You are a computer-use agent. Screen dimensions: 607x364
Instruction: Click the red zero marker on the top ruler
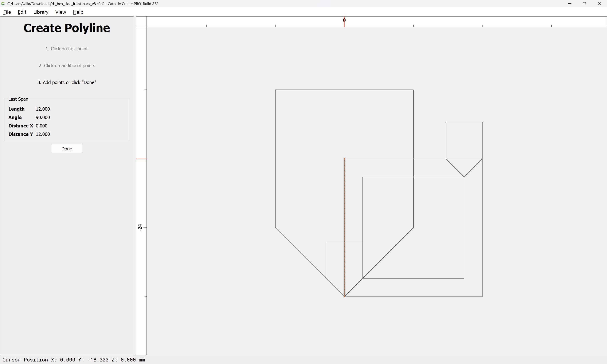[x=344, y=21]
